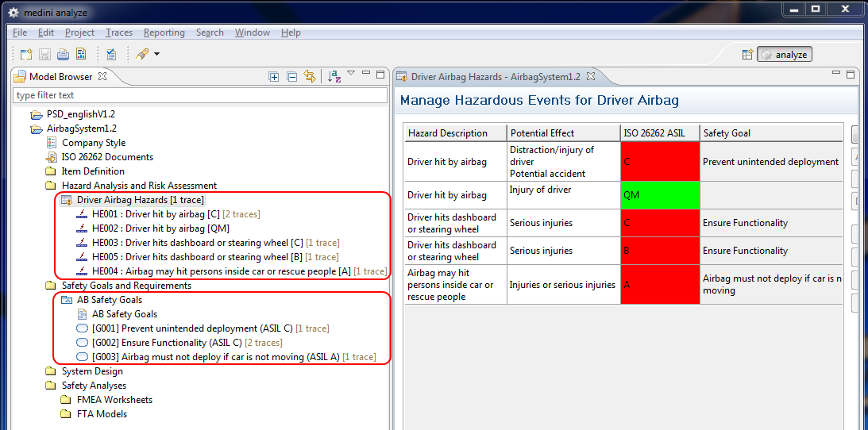Open the Traces menu
Viewport: 868px width, 430px height.
tap(119, 33)
